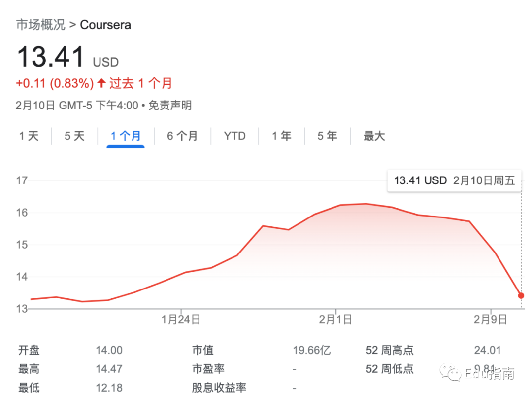Click the 市盈率 label
532x397 pixels.
208,369
